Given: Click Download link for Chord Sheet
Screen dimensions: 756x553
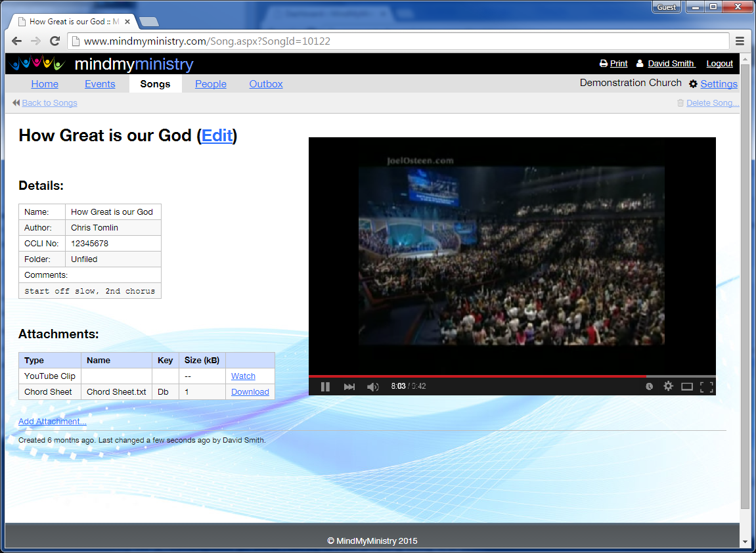Looking at the screenshot, I should click(250, 392).
